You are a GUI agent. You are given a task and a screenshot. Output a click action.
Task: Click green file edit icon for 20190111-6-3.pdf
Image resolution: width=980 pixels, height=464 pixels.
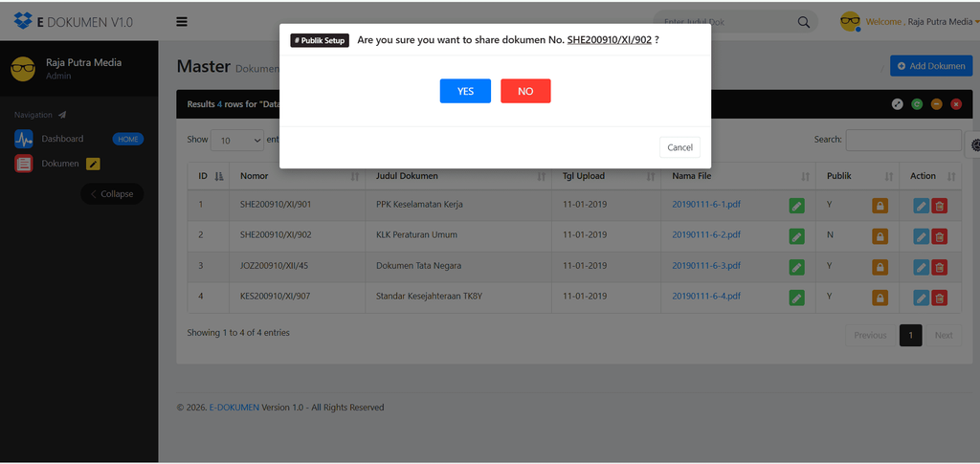pos(797,267)
